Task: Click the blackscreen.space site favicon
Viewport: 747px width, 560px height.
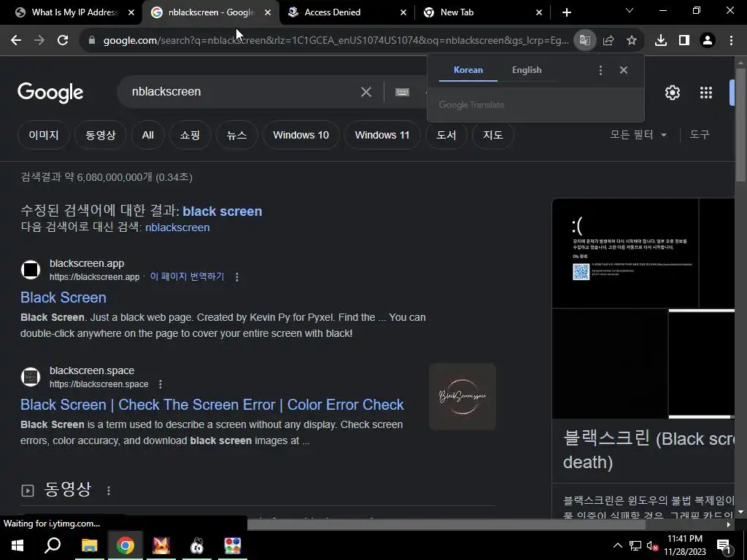Action: [x=31, y=377]
